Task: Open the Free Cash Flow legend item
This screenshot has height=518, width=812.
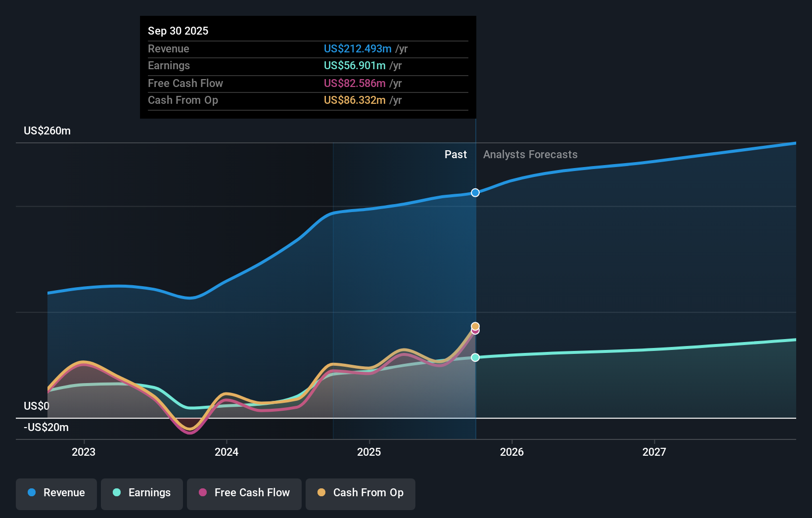Action: pyautogui.click(x=244, y=493)
